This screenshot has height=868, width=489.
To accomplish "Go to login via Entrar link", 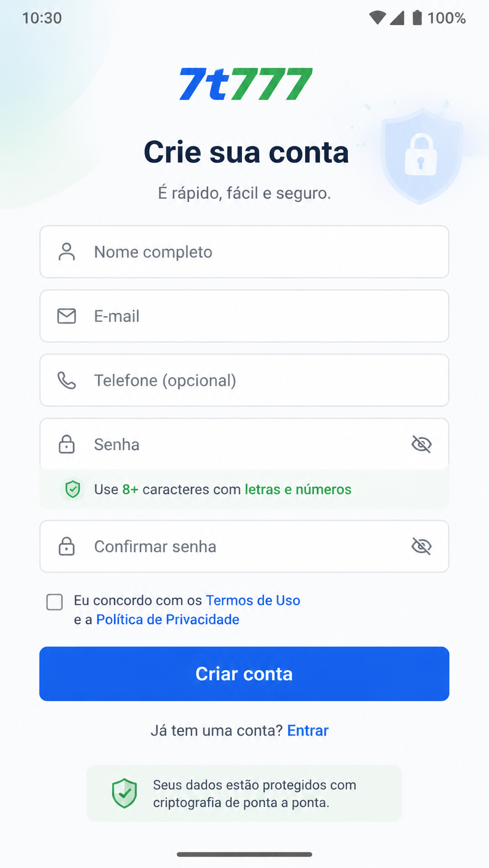I will point(308,730).
